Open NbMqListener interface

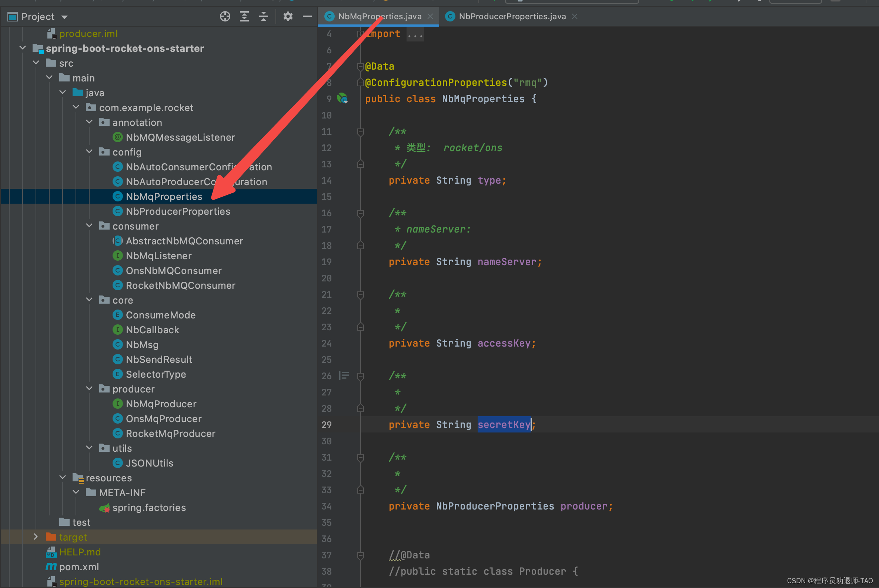point(158,256)
